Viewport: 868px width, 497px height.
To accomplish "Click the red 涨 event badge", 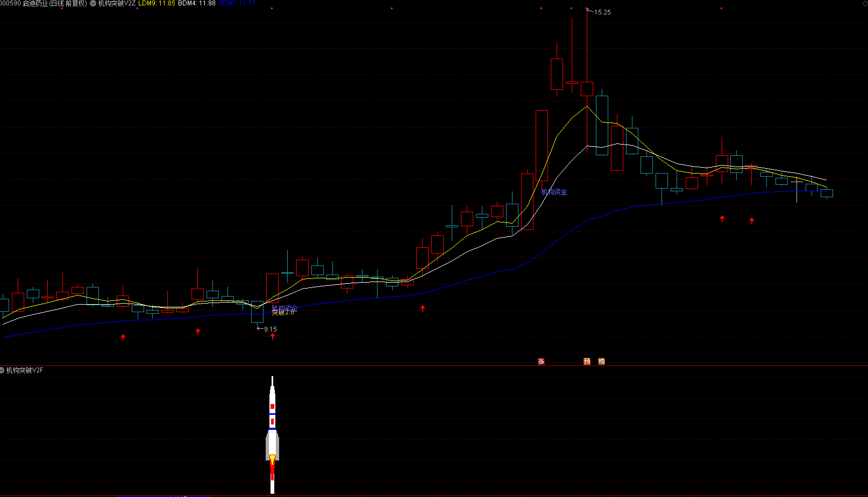I will click(541, 362).
